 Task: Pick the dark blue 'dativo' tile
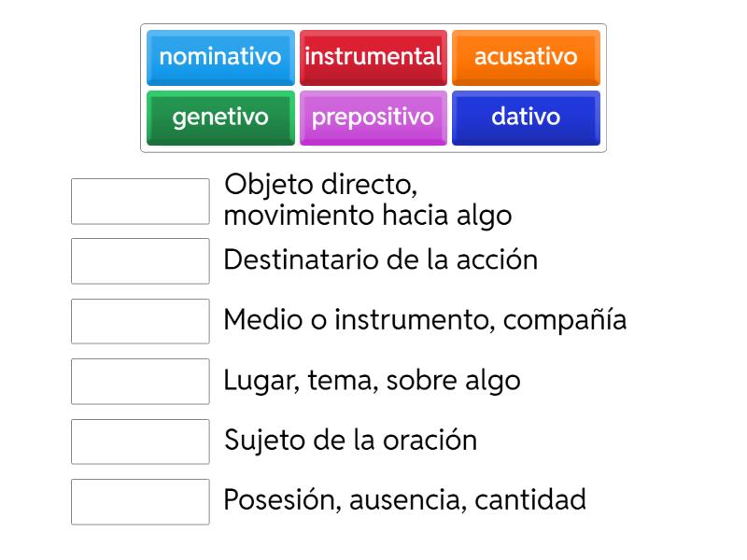pos(526,118)
